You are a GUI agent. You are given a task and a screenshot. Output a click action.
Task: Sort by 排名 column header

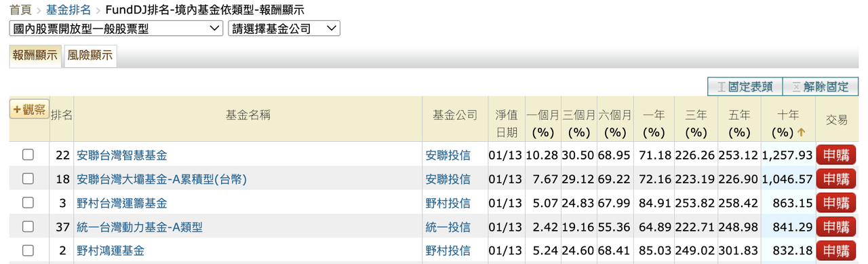pyautogui.click(x=62, y=116)
